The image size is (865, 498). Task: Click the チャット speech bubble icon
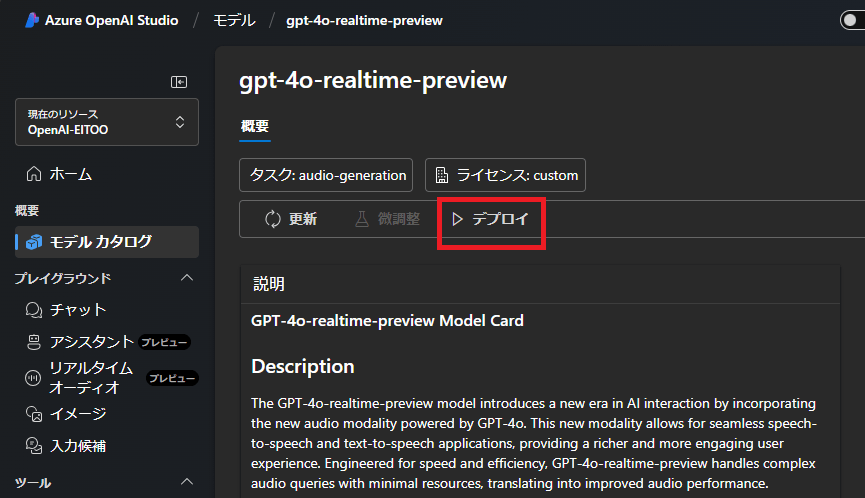34,310
